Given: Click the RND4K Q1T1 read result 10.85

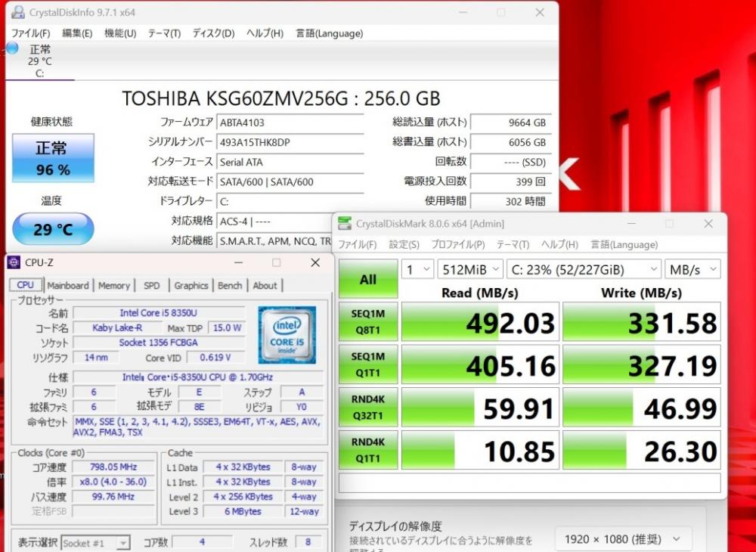Looking at the screenshot, I should click(x=480, y=450).
